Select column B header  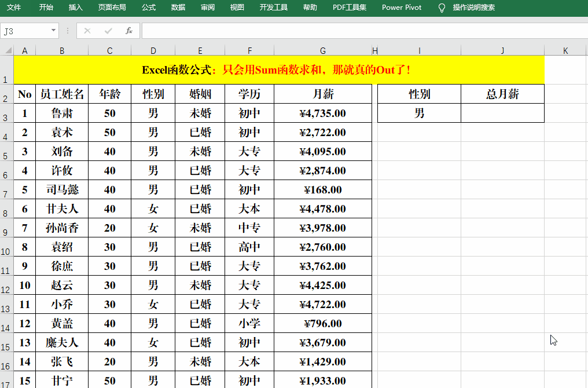[x=62, y=50]
